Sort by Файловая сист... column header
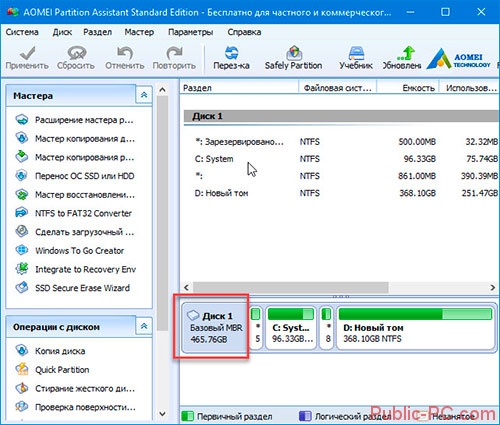Viewport: 500px width, 425px height. coord(338,88)
